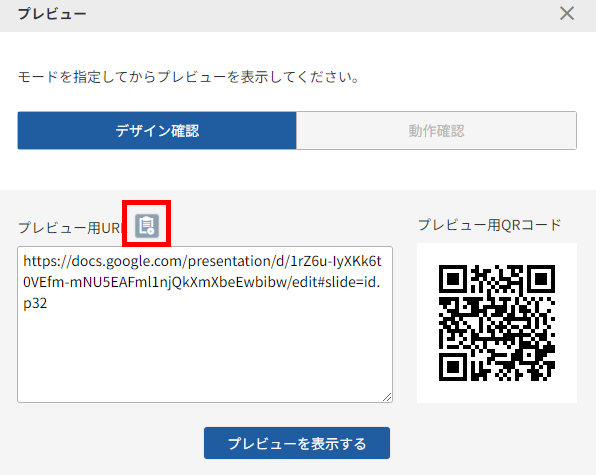Image resolution: width=596 pixels, height=475 pixels.
Task: Click the QR code's bottom-left finder square
Action: (x=453, y=367)
